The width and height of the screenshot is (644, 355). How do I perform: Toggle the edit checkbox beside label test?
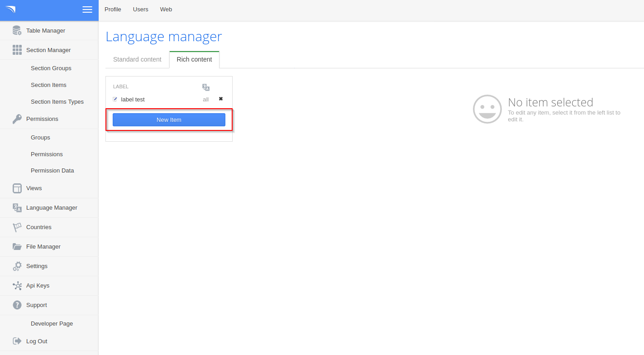point(115,99)
